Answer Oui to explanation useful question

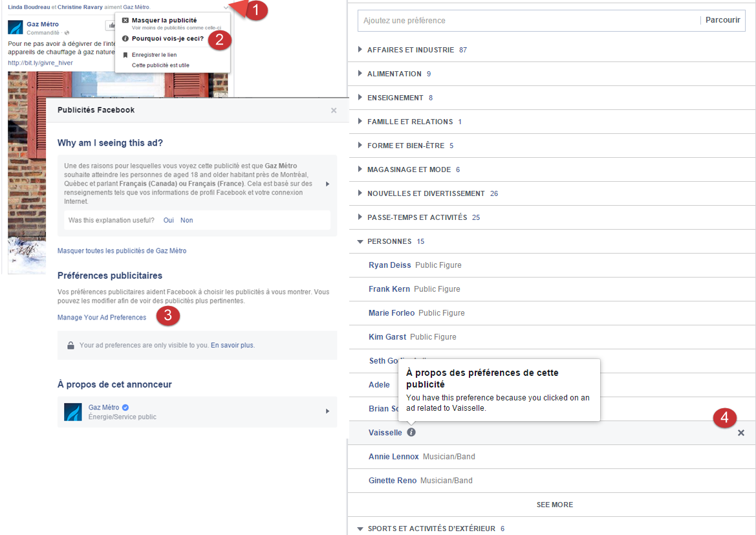click(x=168, y=220)
